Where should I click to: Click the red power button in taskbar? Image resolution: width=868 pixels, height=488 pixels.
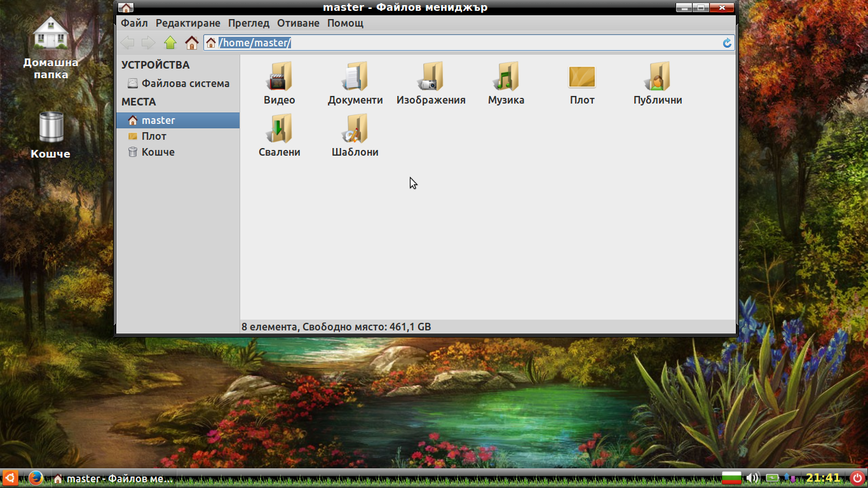point(858,478)
